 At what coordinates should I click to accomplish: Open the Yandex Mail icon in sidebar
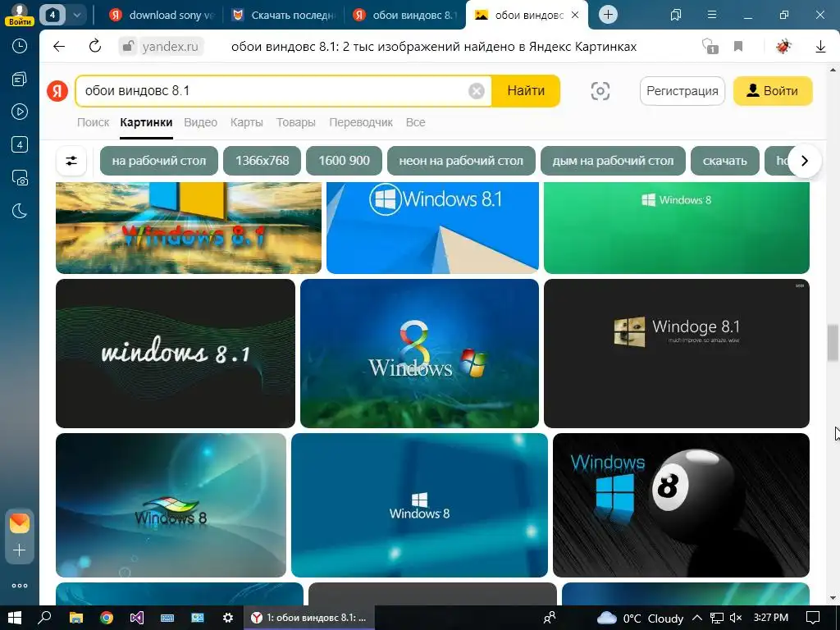tap(20, 523)
